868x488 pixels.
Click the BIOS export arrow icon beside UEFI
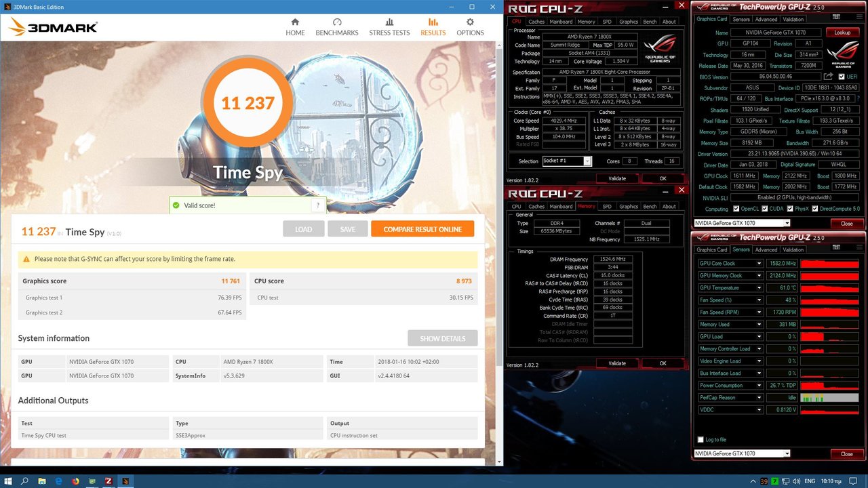click(x=828, y=77)
